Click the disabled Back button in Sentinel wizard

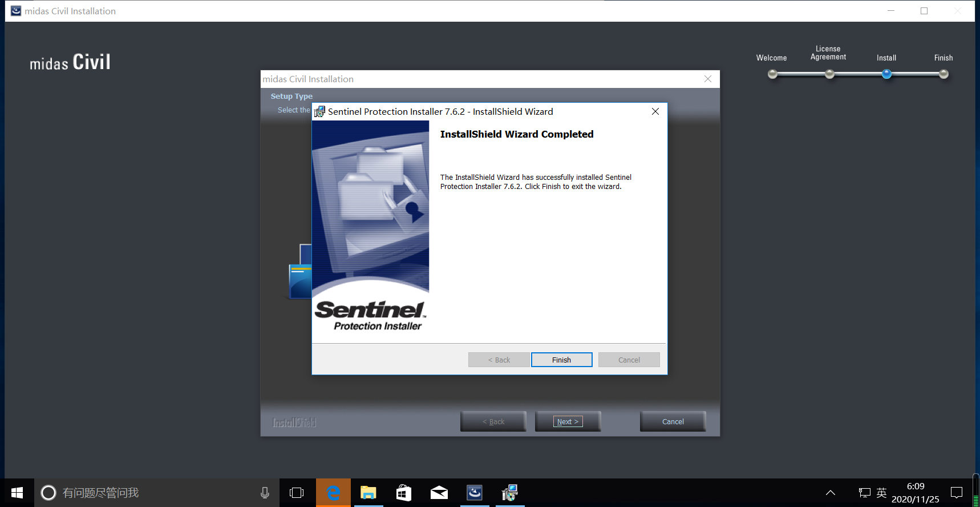(x=499, y=360)
